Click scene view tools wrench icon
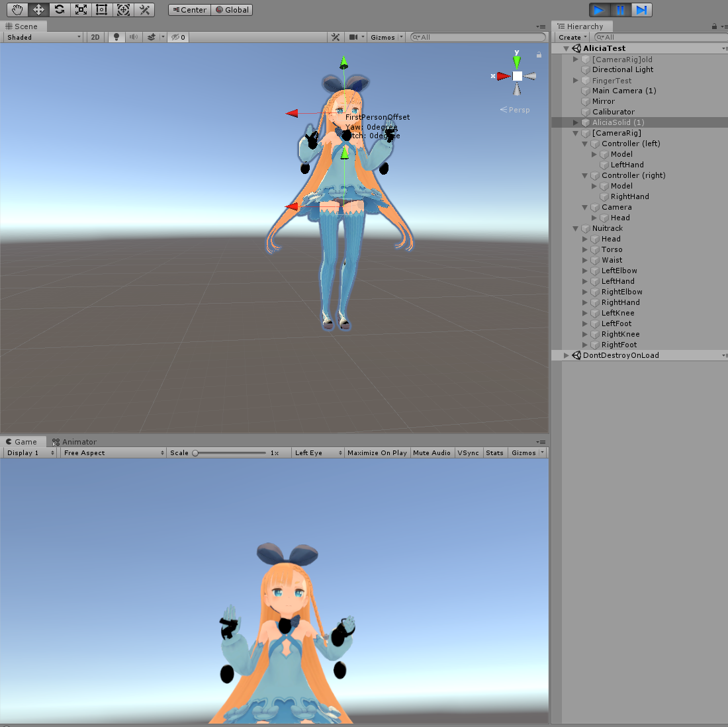The width and height of the screenshot is (728, 727). pos(336,37)
